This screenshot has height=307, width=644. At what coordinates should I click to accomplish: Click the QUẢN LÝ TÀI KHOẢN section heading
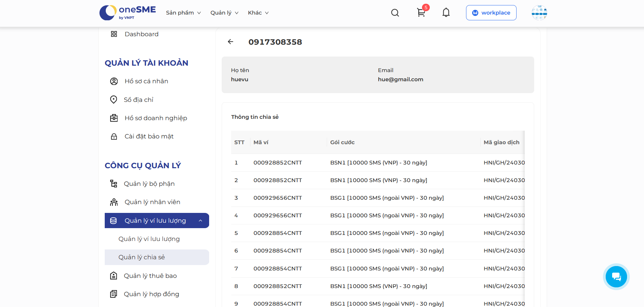146,63
